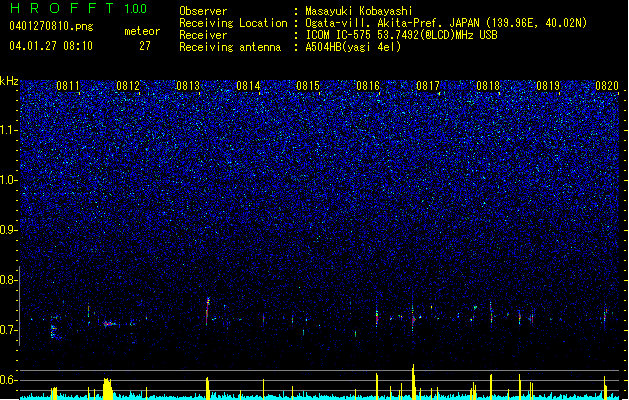Select observer name Masayuki Kobayashi
The width and height of the screenshot is (629, 400).
359,11
